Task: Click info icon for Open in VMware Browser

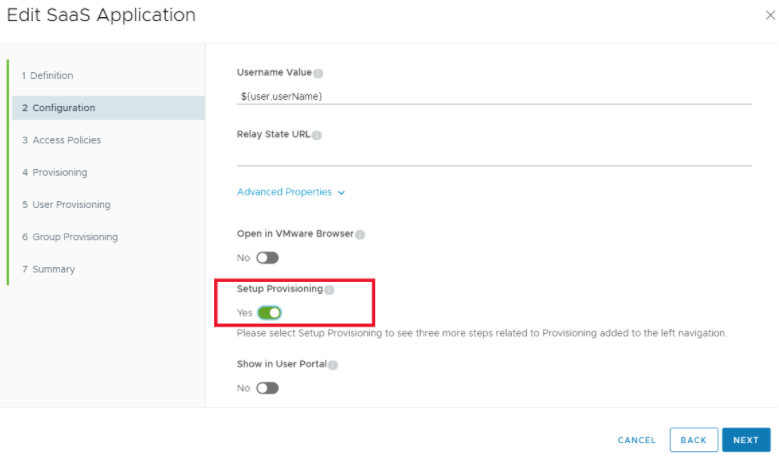Action: click(360, 235)
